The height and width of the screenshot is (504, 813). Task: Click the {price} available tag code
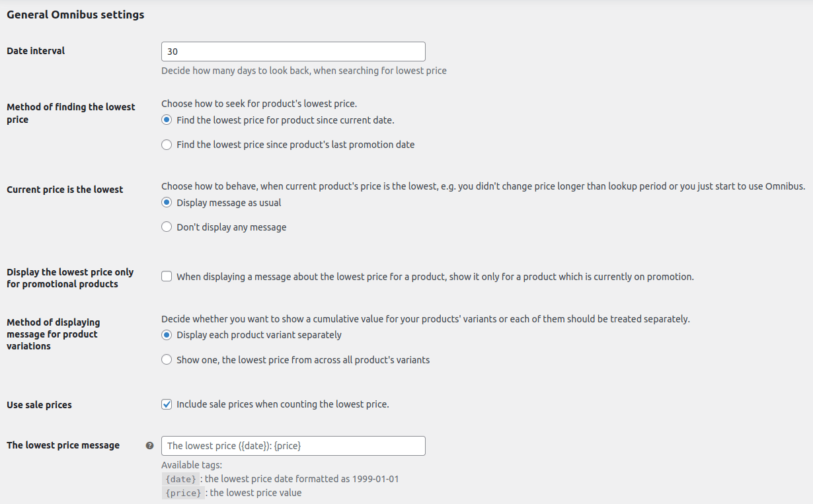183,493
